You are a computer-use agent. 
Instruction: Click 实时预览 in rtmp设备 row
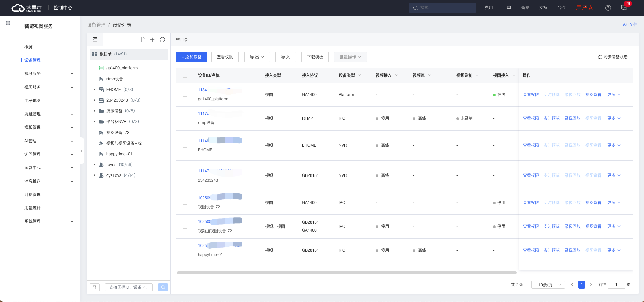pos(551,118)
